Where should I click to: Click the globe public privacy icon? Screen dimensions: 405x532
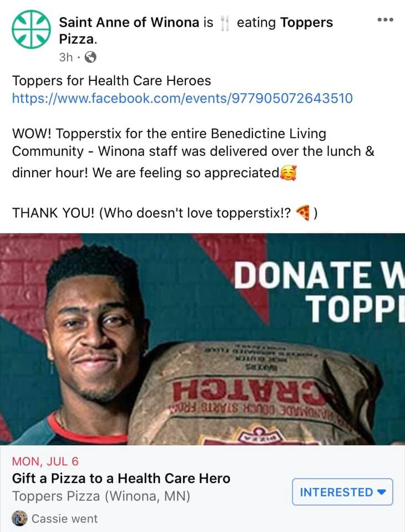point(90,57)
